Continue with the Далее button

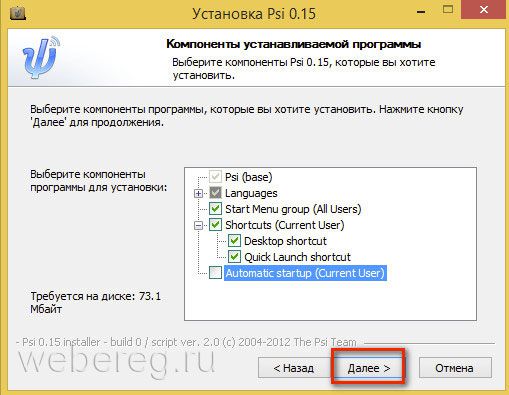(x=368, y=368)
